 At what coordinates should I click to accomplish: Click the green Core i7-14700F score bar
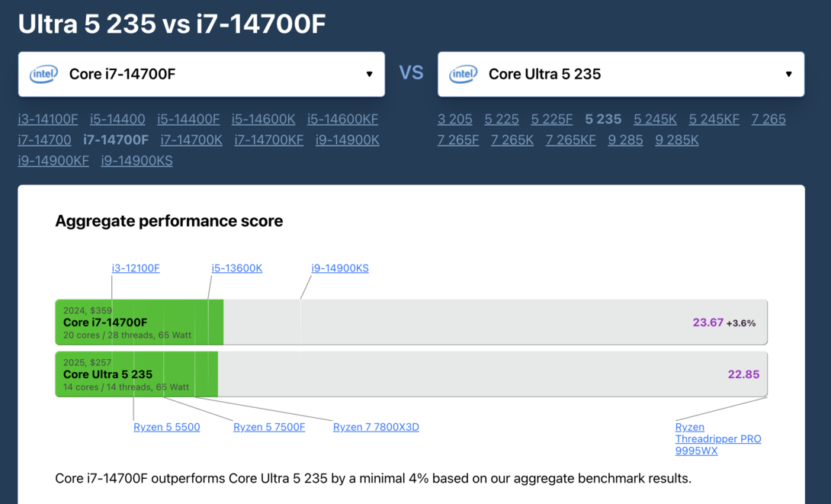click(x=140, y=323)
